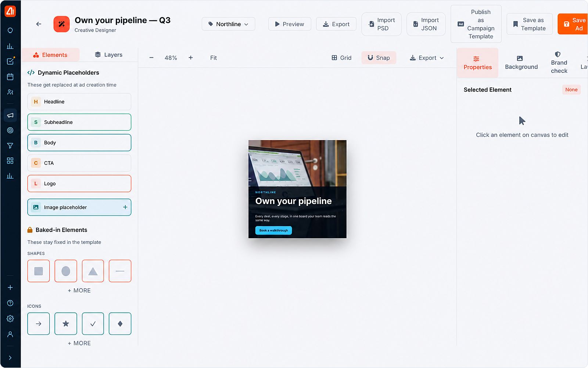
Task: Open the megaphone campaigns icon in the sidebar
Action: [x=10, y=115]
